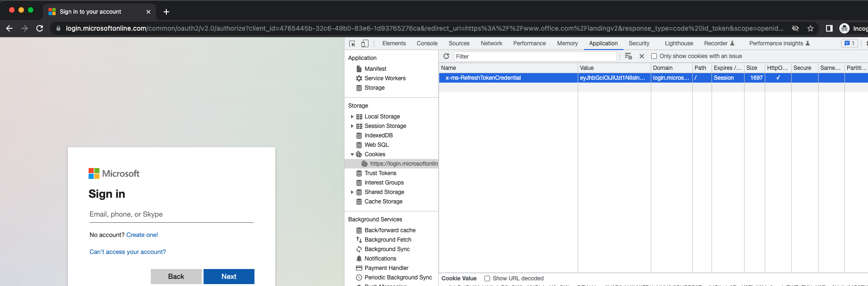Click the cookie Filter input box
This screenshot has width=868, height=286.
point(535,56)
